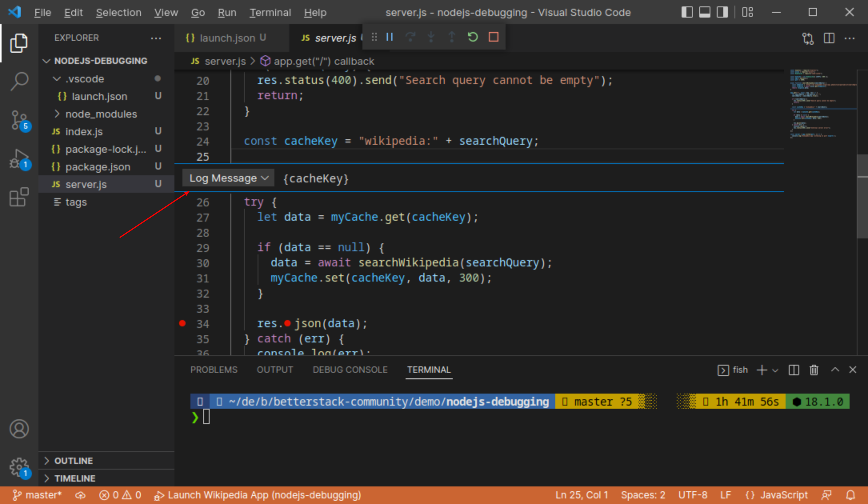The width and height of the screenshot is (868, 504).
Task: Open the File menu
Action: point(42,12)
